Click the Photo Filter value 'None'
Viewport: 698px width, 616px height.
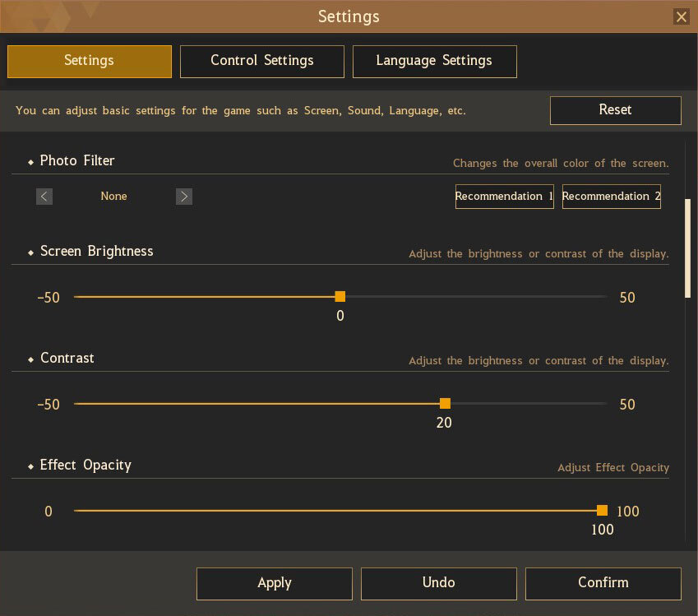(x=113, y=197)
